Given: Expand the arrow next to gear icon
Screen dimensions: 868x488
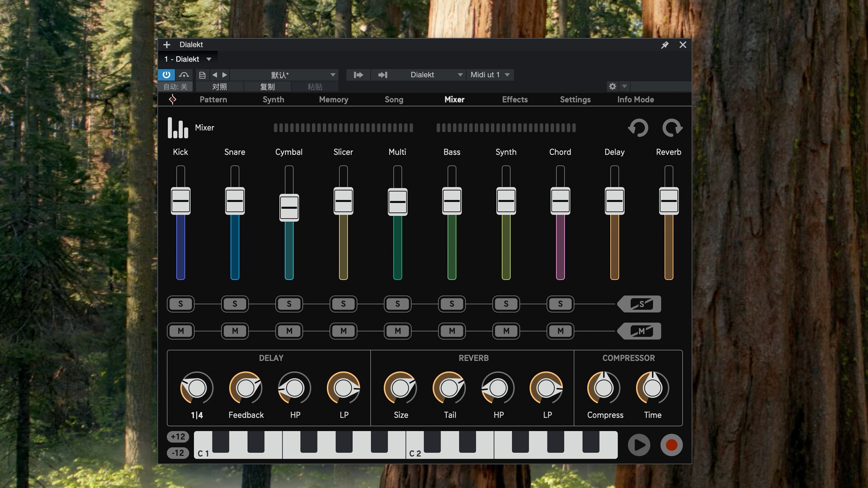Looking at the screenshot, I should (624, 86).
